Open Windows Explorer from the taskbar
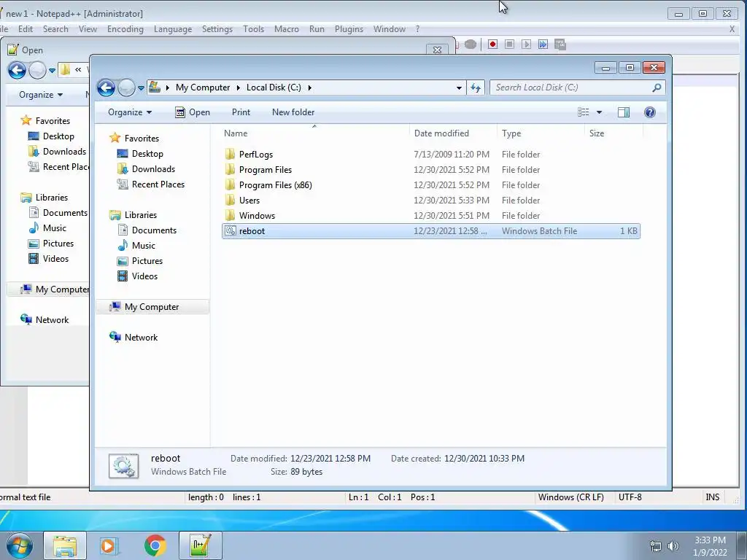 (x=65, y=545)
